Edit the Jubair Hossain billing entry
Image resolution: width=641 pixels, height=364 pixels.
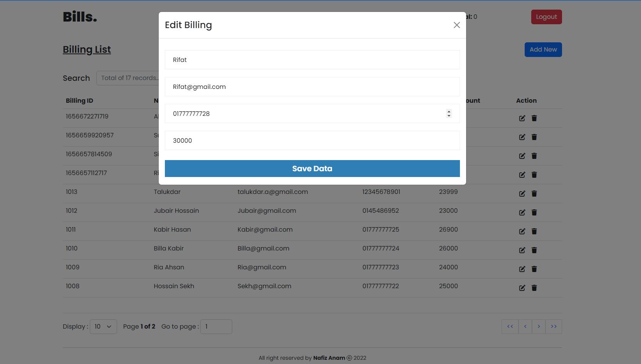(522, 212)
